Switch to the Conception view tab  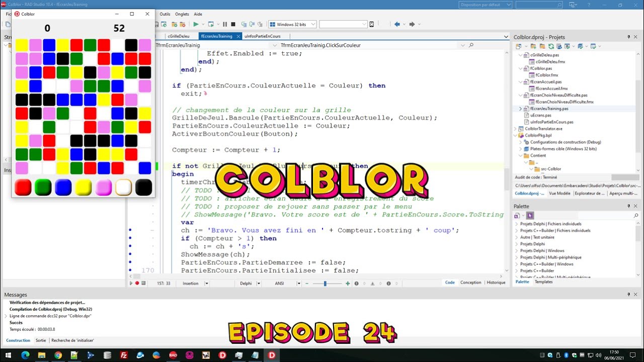pos(471,283)
